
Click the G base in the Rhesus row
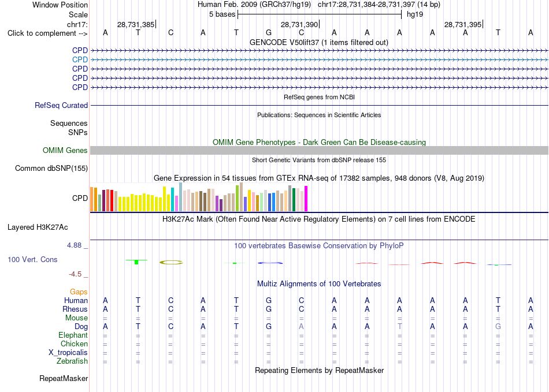tap(269, 309)
